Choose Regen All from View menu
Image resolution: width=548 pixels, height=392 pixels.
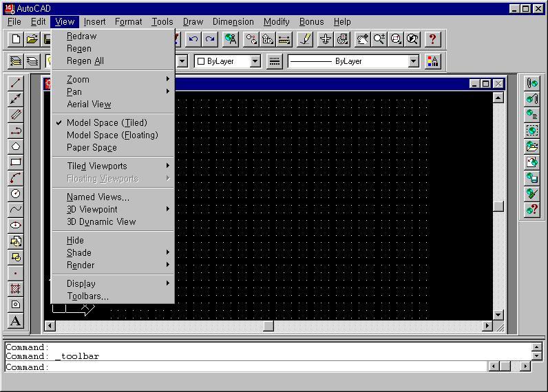click(x=113, y=61)
